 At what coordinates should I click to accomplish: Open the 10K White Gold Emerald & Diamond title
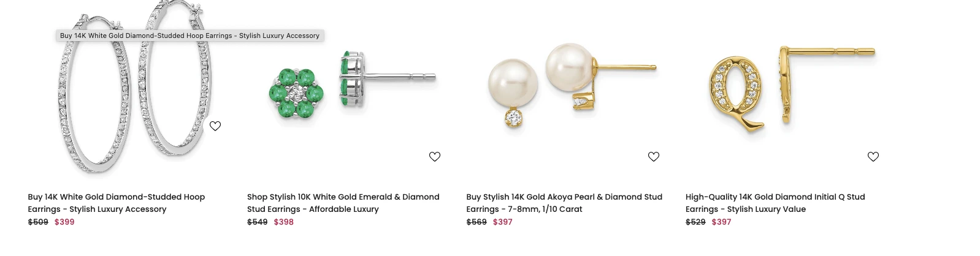pyautogui.click(x=343, y=203)
